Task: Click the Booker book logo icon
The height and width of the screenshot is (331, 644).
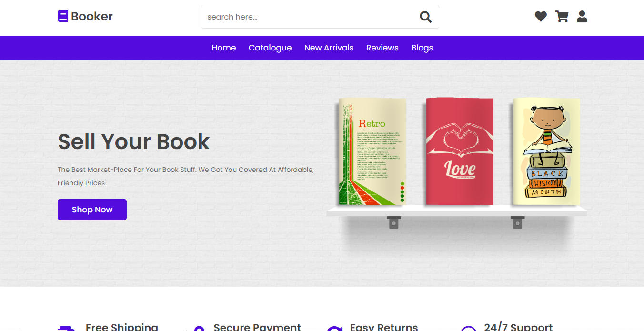Action: point(62,16)
